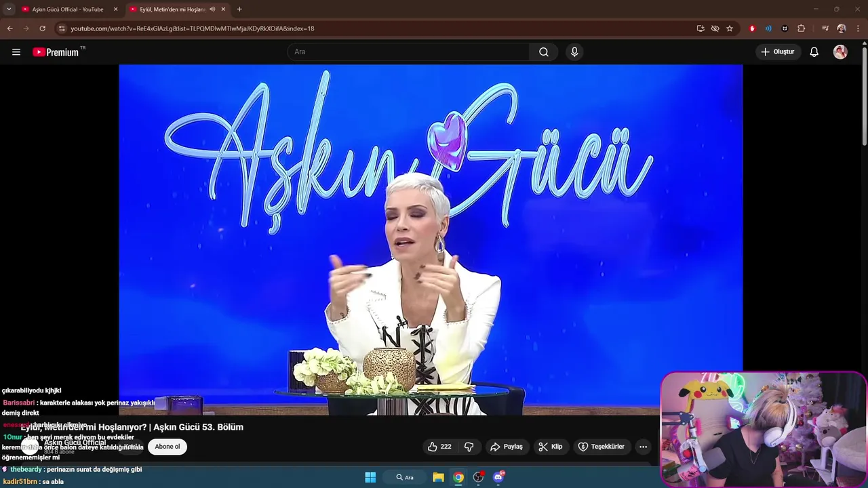
Task: Click the Windows taskbar Ara search box
Action: [x=406, y=477]
